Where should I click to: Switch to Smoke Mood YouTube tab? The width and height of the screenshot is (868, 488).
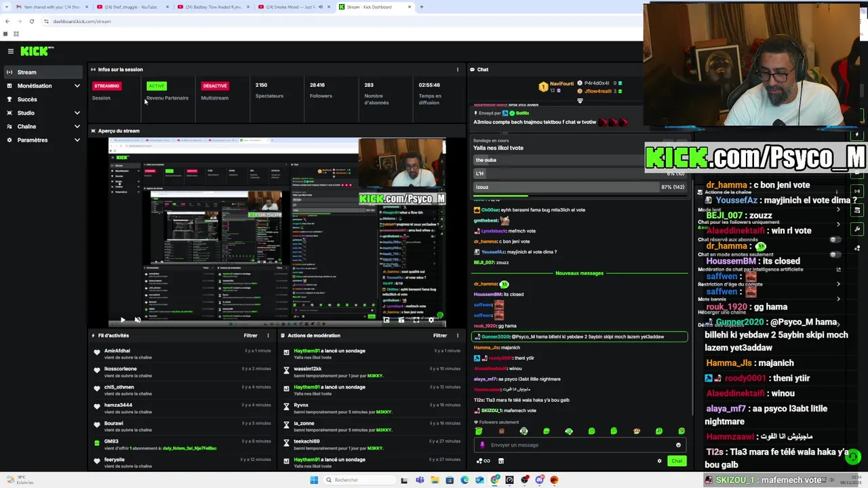(294, 7)
